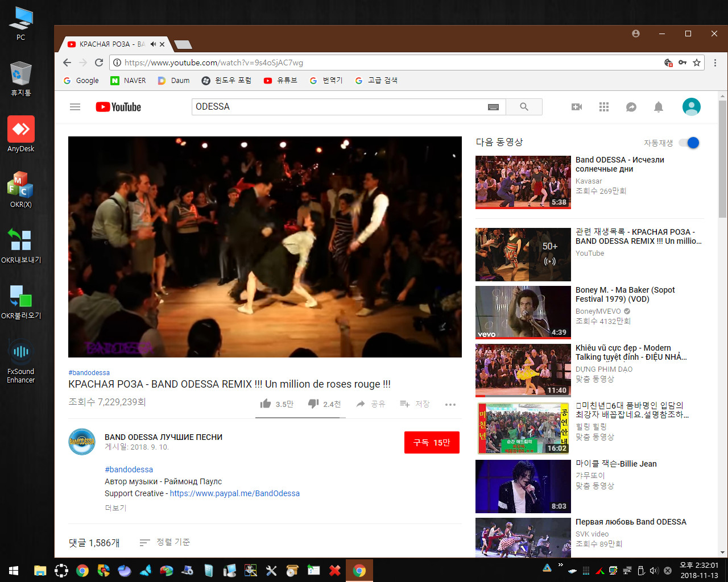
Task: Open the Первая любовь Band ODESSA thumbnail
Action: (523, 538)
